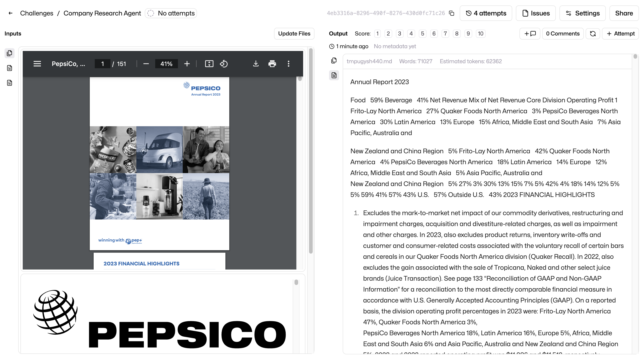Set score to 1
This screenshot has width=644, height=358.
point(377,33)
